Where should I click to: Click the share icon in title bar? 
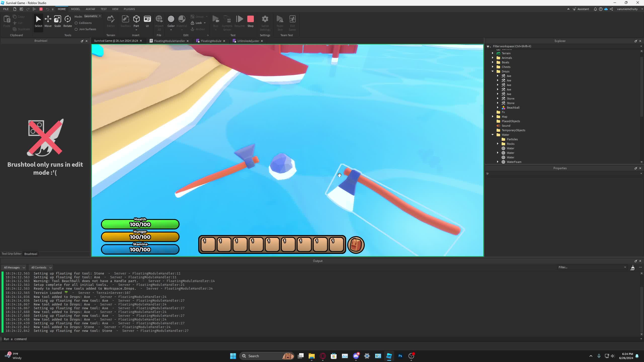pyautogui.click(x=611, y=9)
